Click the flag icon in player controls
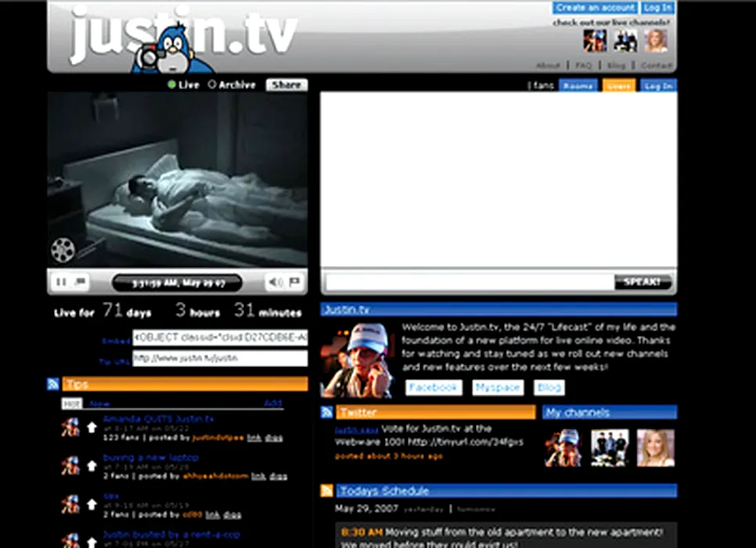This screenshot has height=548, width=756. click(295, 282)
